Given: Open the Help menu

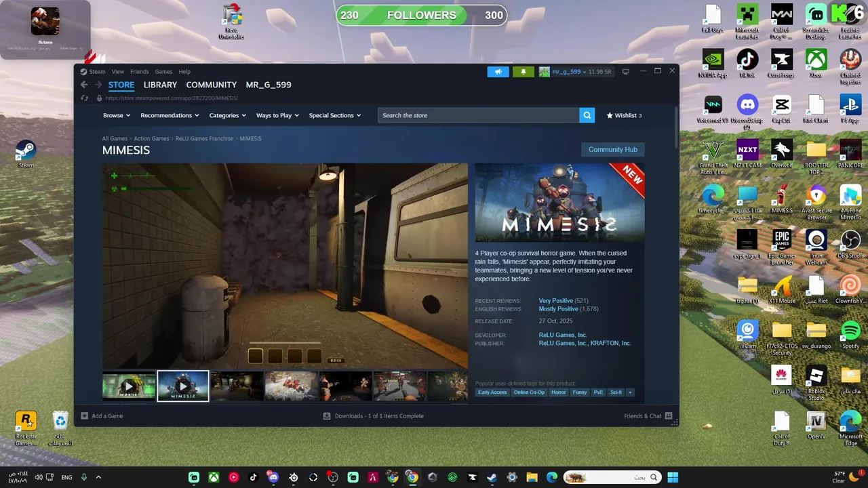Looking at the screenshot, I should (x=184, y=71).
